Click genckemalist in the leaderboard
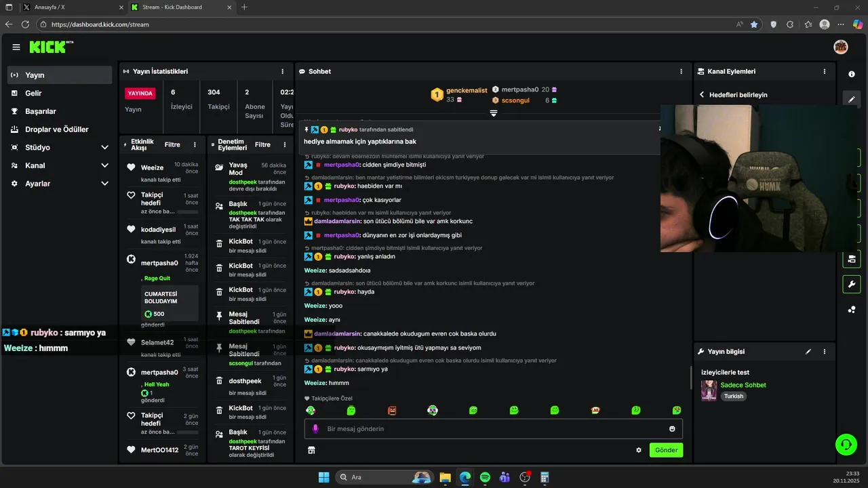The height and width of the screenshot is (488, 868). coord(467,90)
